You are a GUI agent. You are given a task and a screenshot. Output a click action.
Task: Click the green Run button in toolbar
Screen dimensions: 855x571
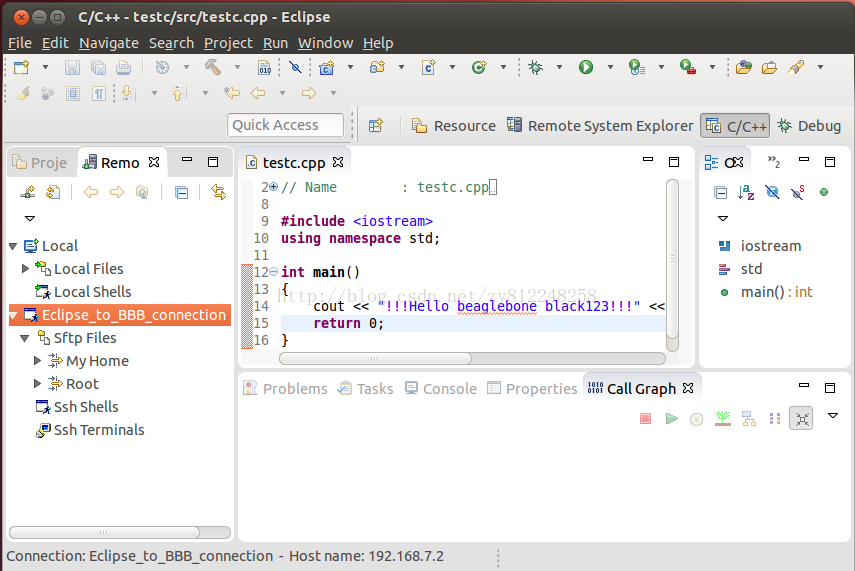click(x=586, y=67)
